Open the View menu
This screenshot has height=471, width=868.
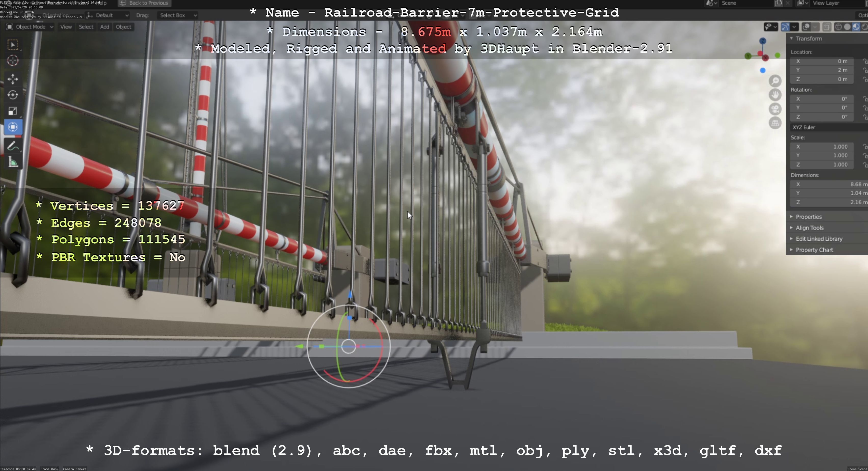tap(66, 26)
